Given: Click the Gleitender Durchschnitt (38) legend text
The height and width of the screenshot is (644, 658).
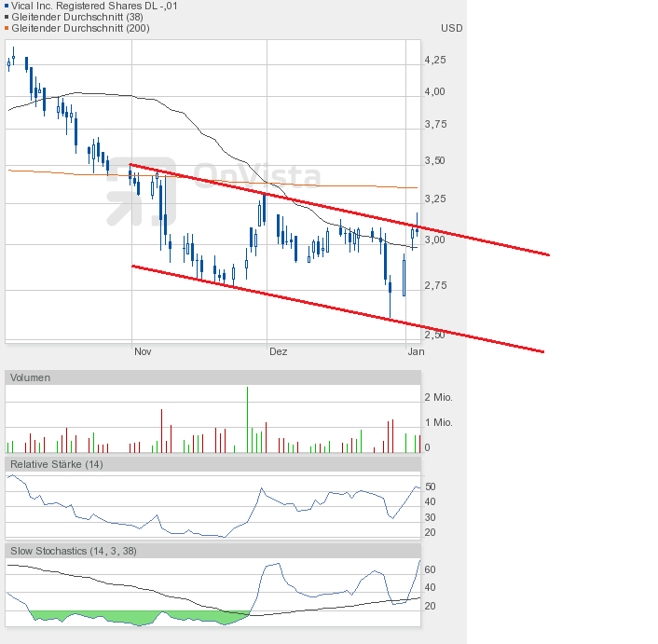Looking at the screenshot, I should pyautogui.click(x=77, y=17).
